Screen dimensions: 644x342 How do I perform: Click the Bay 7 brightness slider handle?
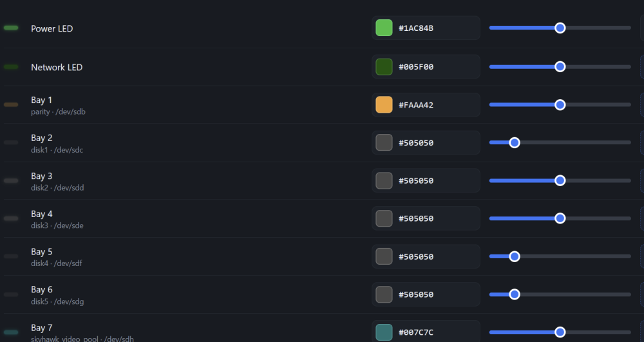coord(560,332)
